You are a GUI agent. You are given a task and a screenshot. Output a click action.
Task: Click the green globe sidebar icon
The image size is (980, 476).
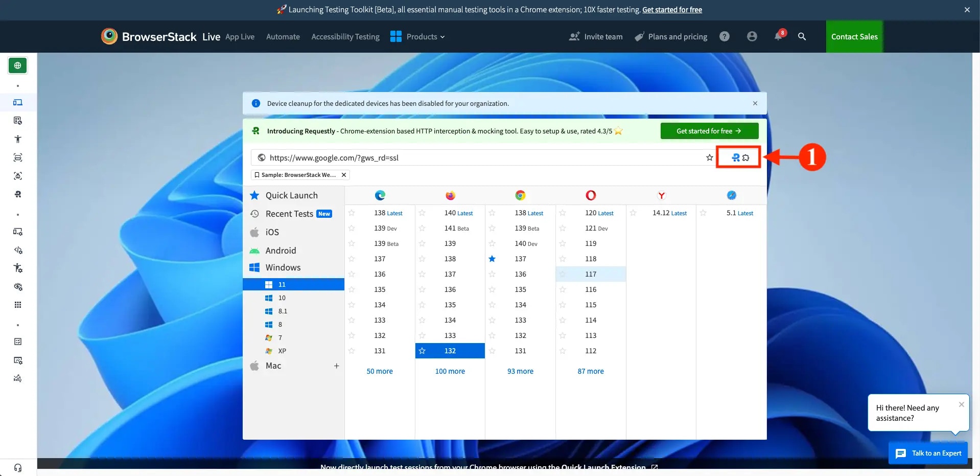pos(18,65)
